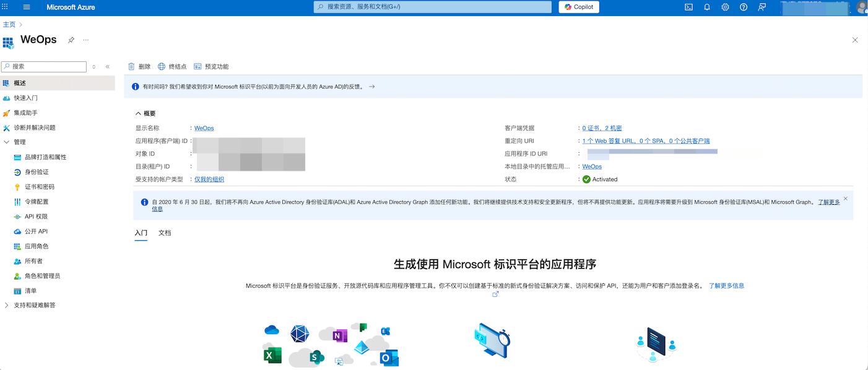The image size is (868, 370).
Task: Click the 对象 ID label
Action: pyautogui.click(x=145, y=154)
